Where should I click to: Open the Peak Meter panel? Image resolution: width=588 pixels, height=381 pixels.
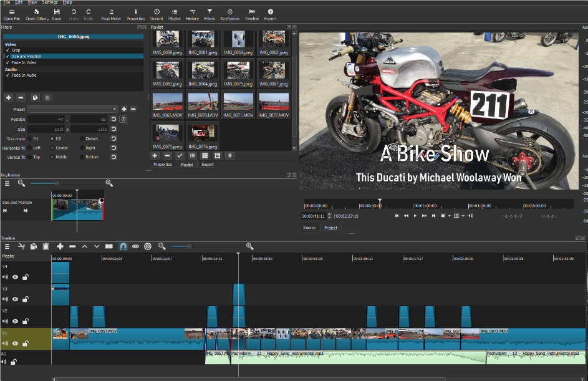(x=111, y=14)
